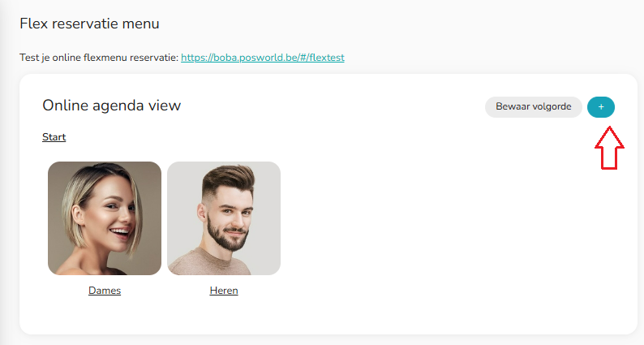The image size is (644, 345).
Task: Select the Heren photo tile
Action: tap(224, 218)
